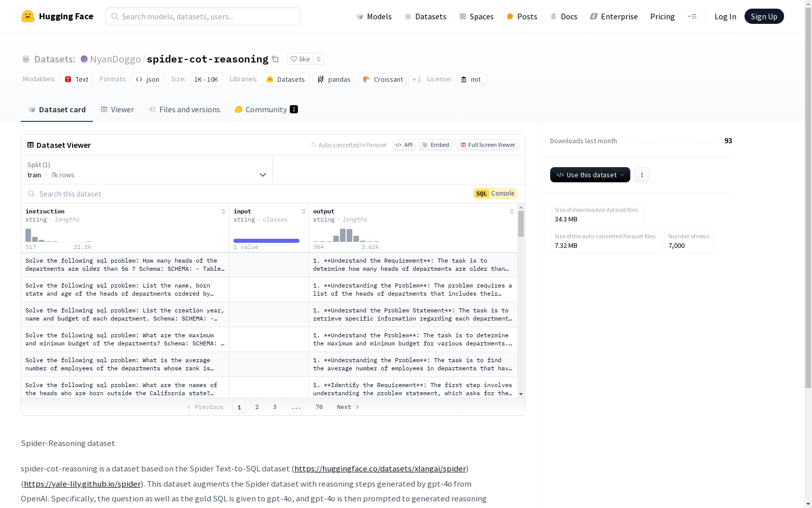Screen dimensions: 812x508
Task: Select the Croissant library tag
Action: coord(383,79)
